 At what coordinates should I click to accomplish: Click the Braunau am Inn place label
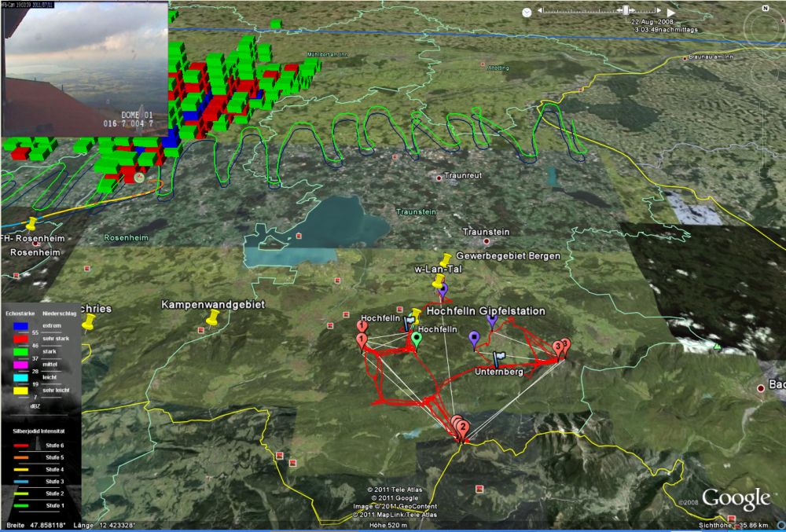click(x=710, y=57)
